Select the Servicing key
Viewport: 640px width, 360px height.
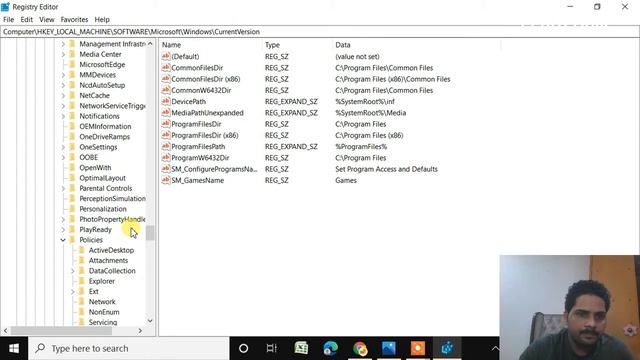coord(103,322)
